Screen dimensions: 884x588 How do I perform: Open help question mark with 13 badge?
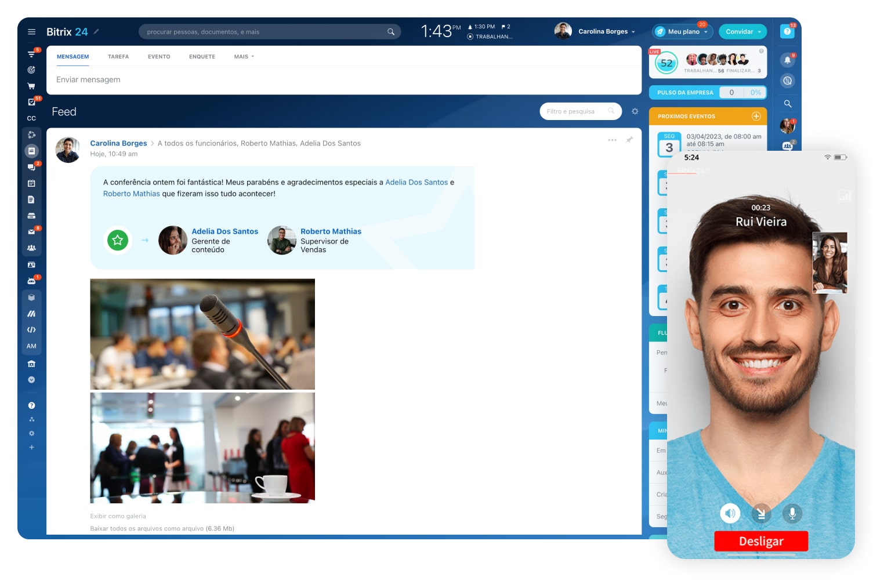point(787,31)
